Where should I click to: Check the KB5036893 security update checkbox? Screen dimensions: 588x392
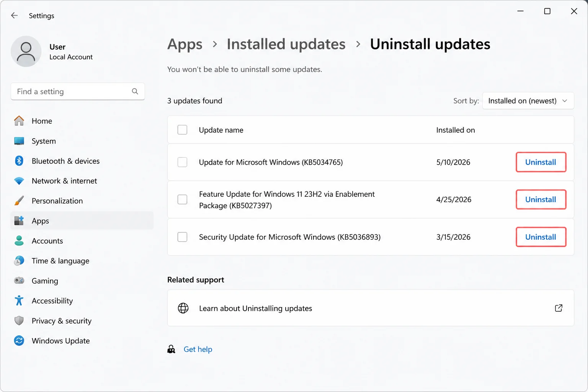point(183,237)
